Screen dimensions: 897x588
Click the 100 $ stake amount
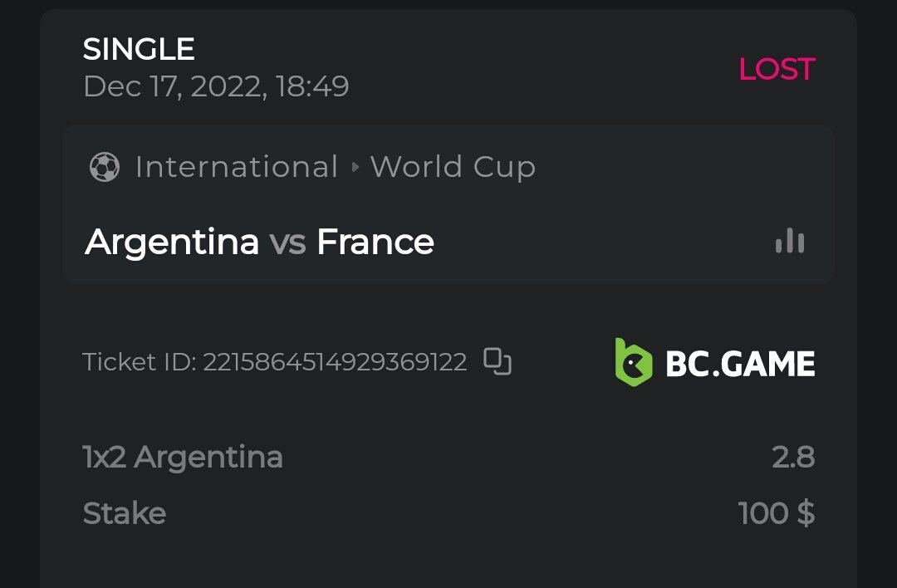point(776,513)
